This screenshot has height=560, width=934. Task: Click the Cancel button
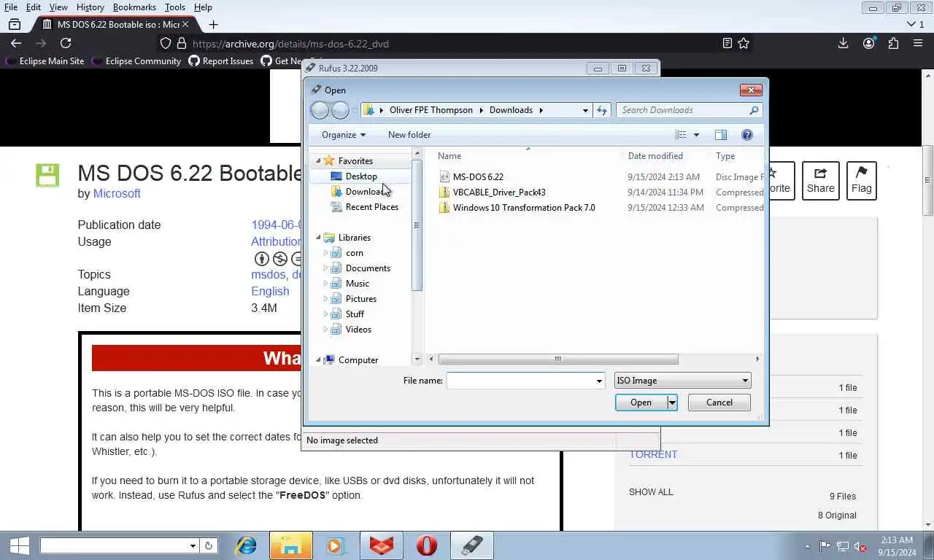tap(719, 402)
